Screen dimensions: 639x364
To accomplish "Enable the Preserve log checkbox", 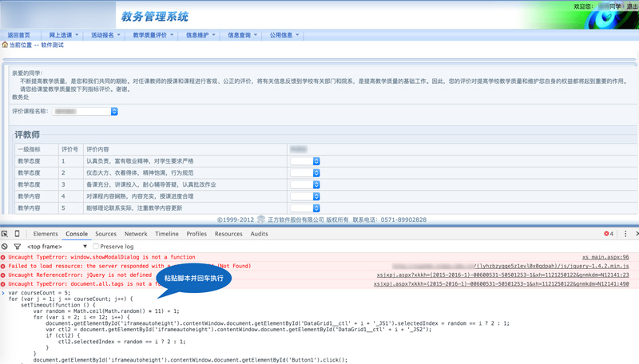I will pyautogui.click(x=96, y=247).
